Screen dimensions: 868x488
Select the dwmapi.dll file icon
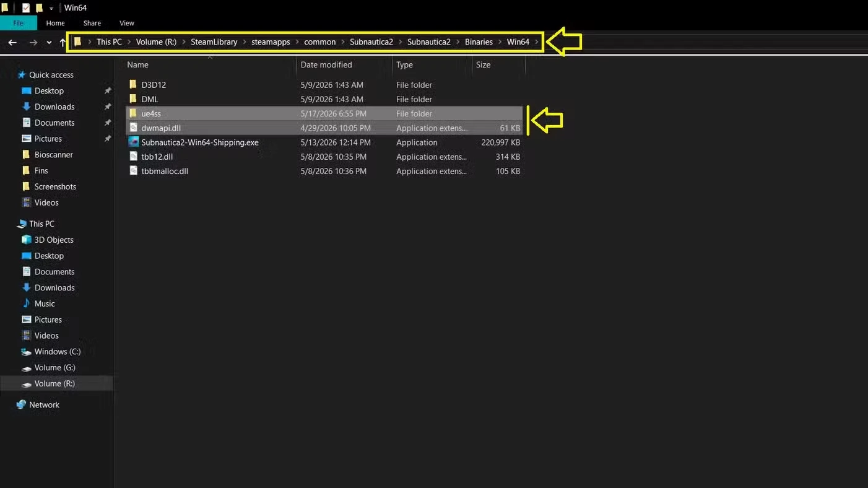[132, 128]
